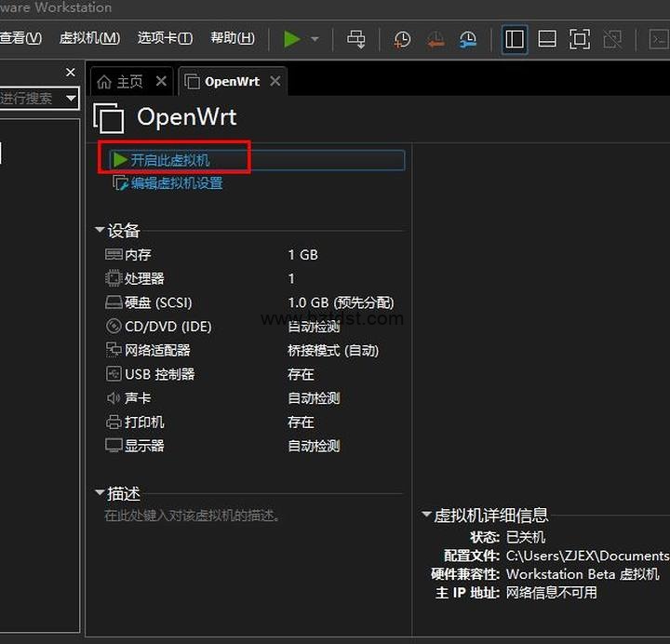Click the green power-on play toolbar button

292,39
